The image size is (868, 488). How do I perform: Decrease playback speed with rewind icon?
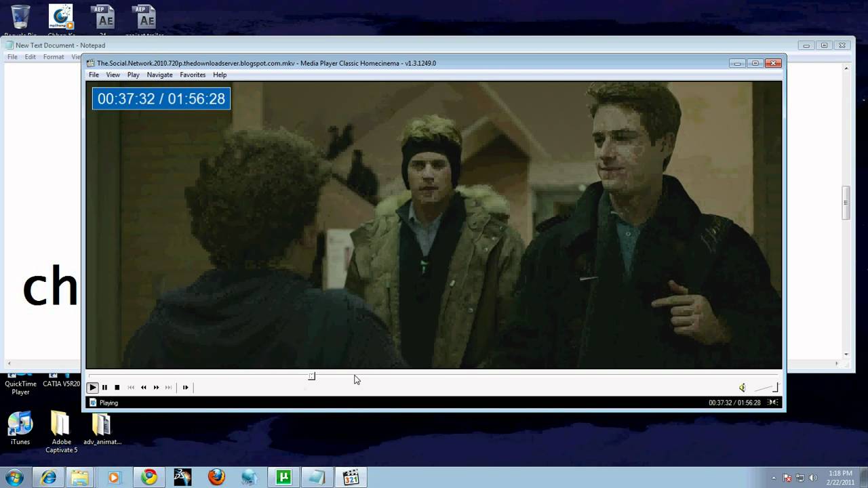(143, 388)
